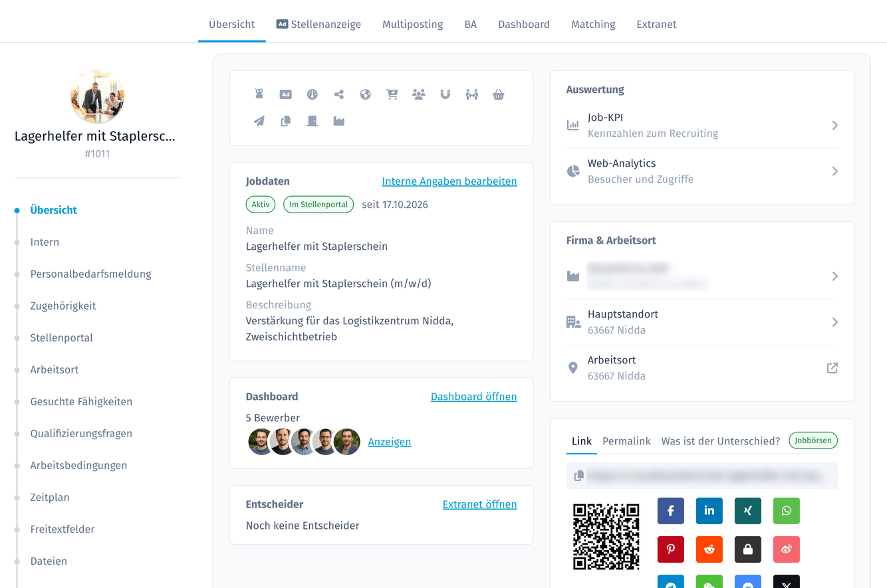Share the job on Facebook
Image resolution: width=887 pixels, height=588 pixels.
[x=671, y=511]
